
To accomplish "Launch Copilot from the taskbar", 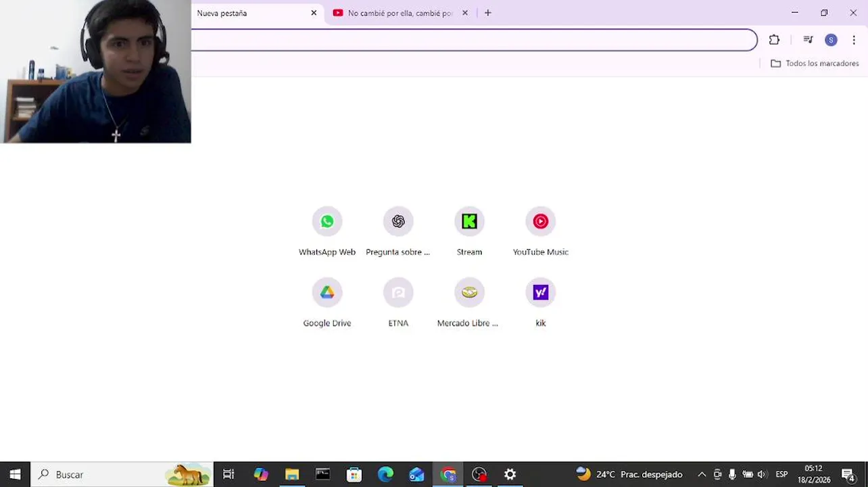I will click(x=261, y=474).
